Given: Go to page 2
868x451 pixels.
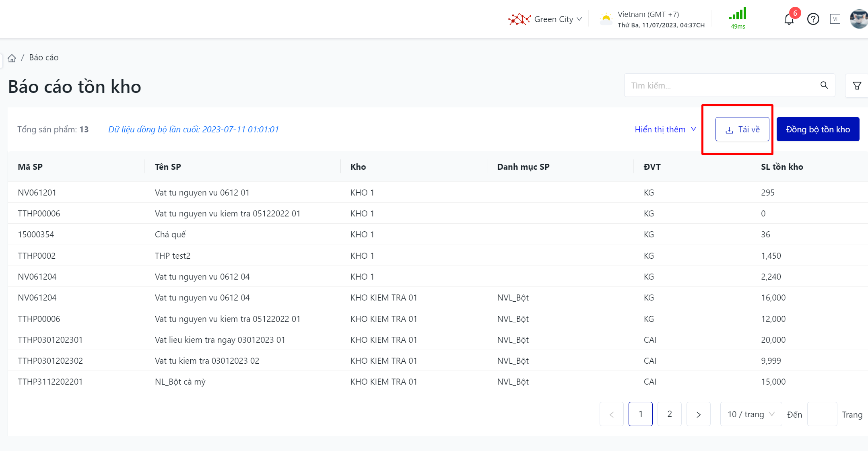Looking at the screenshot, I should click(669, 414).
